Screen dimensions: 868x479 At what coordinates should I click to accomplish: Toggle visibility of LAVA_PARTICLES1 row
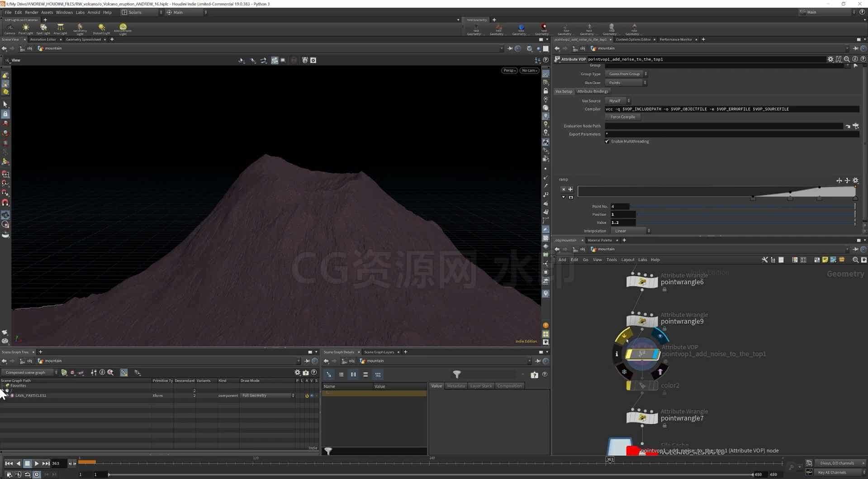[x=312, y=396]
